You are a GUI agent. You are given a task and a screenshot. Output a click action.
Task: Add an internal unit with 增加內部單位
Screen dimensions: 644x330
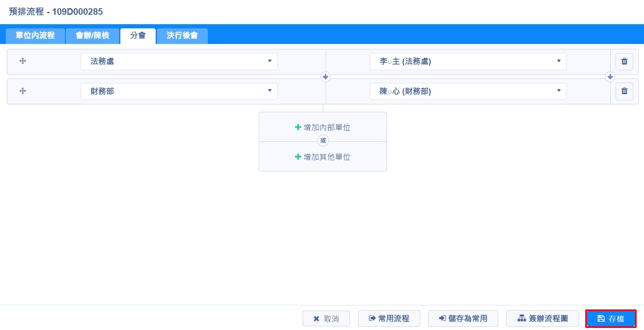click(323, 127)
